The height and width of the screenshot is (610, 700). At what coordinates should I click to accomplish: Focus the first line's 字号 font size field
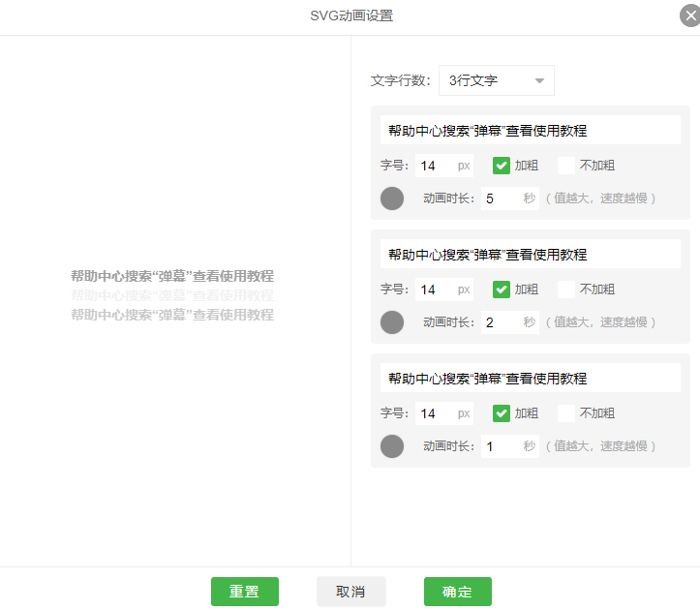click(x=435, y=166)
